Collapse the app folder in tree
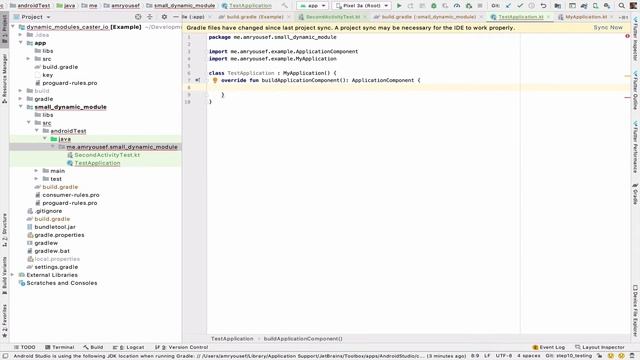The width and height of the screenshot is (640, 360). point(21,43)
